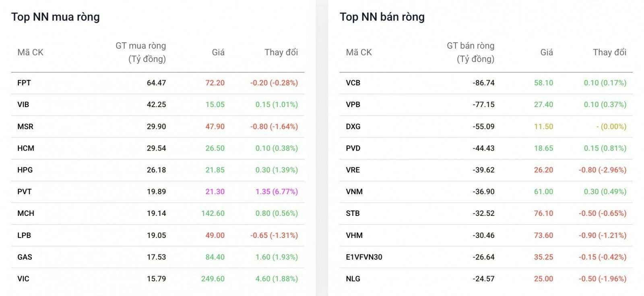Select VIB change 0.15 (1.01%)
This screenshot has height=296, width=644.
click(x=277, y=105)
